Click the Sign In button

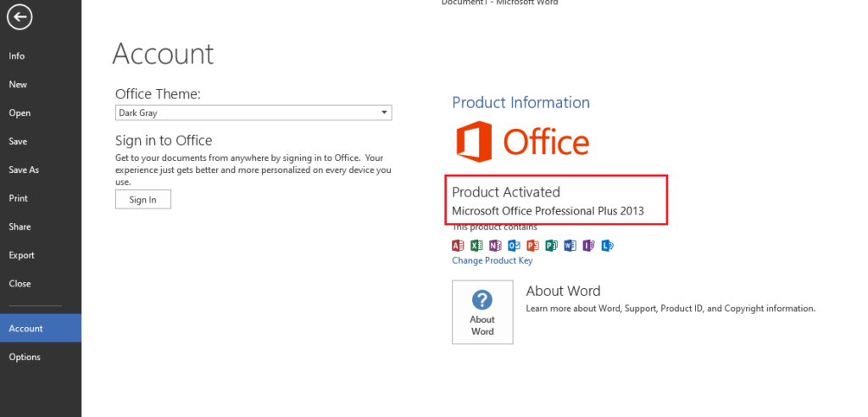click(x=142, y=199)
